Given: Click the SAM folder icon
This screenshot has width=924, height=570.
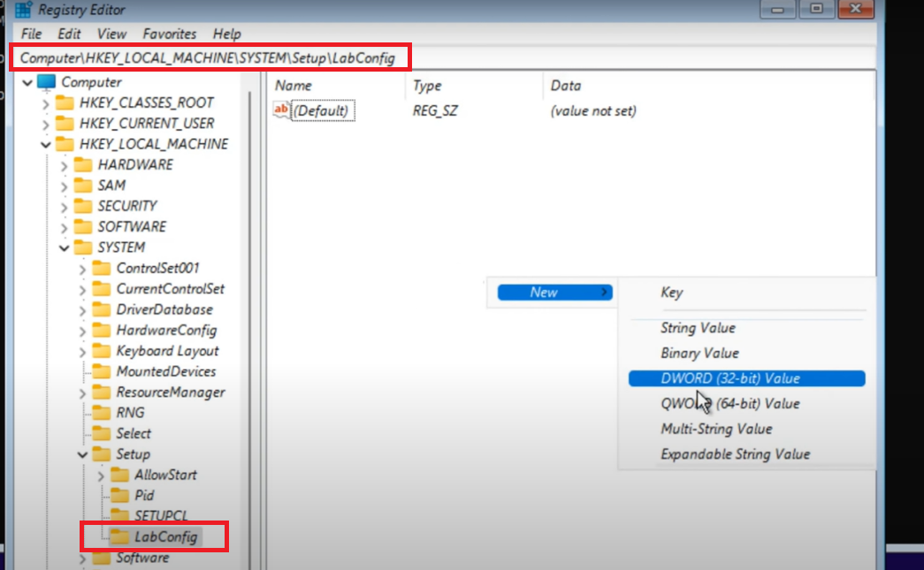Looking at the screenshot, I should 82,186.
